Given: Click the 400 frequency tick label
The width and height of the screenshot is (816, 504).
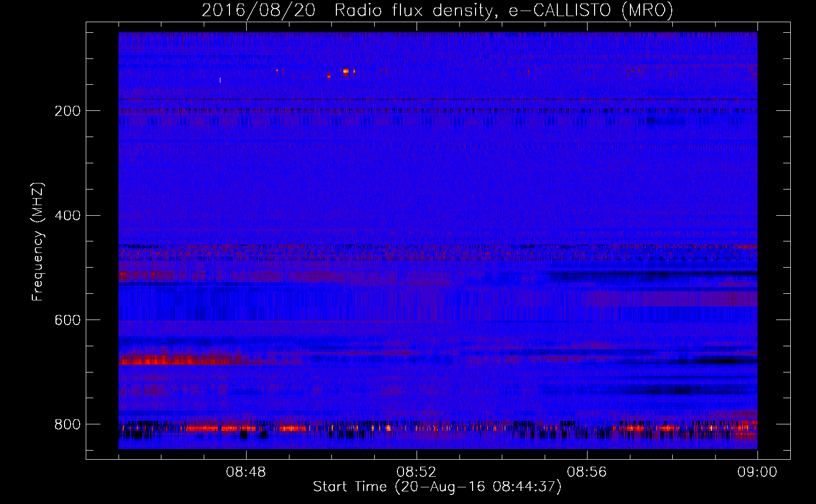Looking at the screenshot, I should (68, 216).
